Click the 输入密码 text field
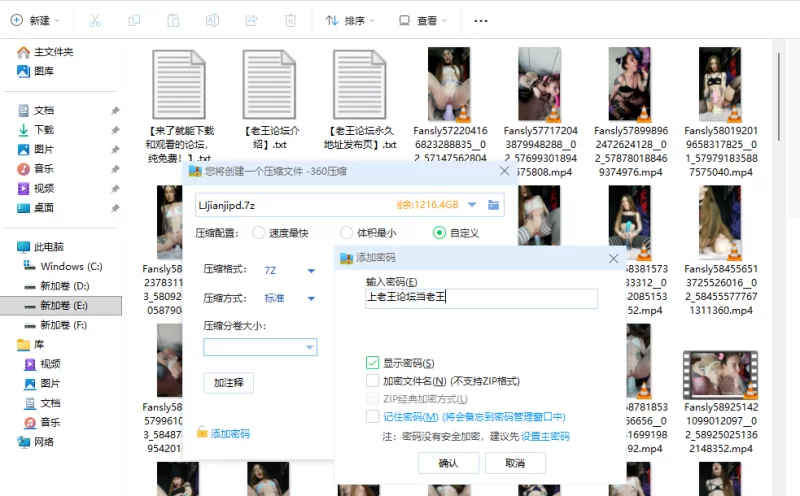The image size is (800, 496). point(481,297)
